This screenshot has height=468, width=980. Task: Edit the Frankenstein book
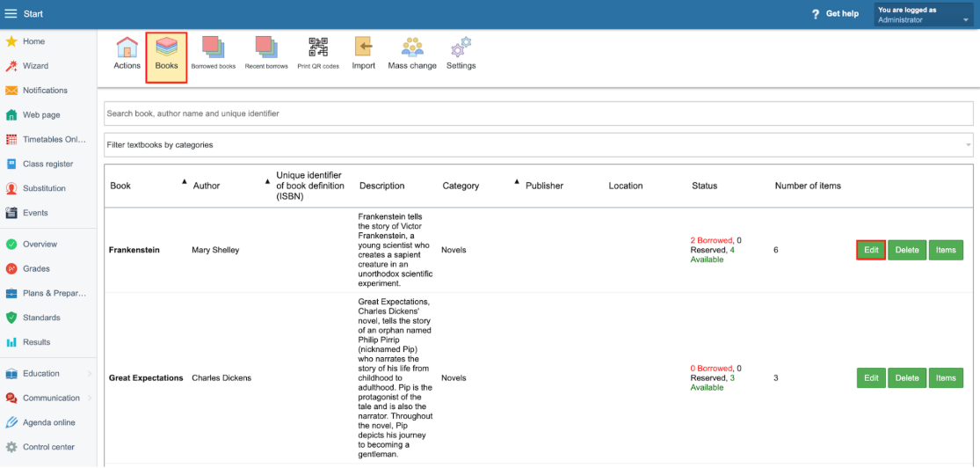pos(871,250)
